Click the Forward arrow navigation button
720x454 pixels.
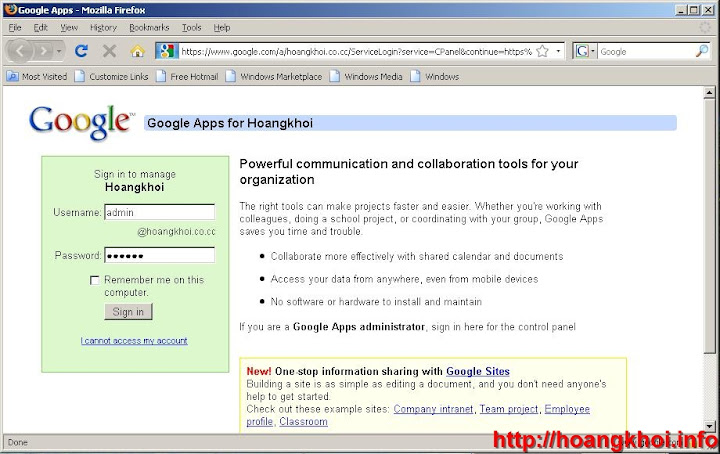click(44, 51)
